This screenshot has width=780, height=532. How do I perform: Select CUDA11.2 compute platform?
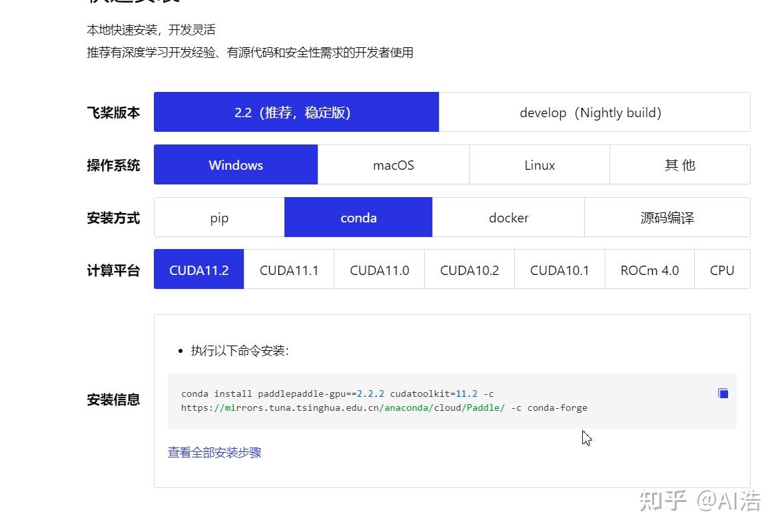(198, 269)
